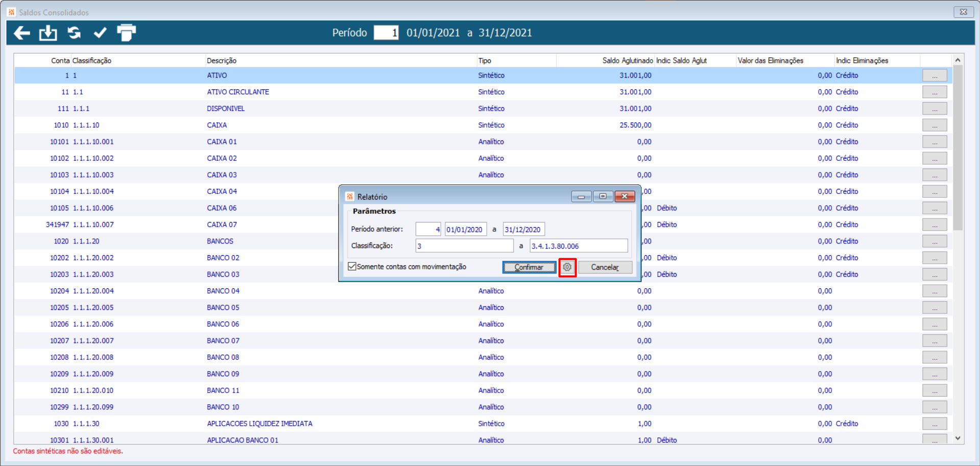Image resolution: width=980 pixels, height=466 pixels.
Task: Maximize the Relatório dialog
Action: point(603,197)
